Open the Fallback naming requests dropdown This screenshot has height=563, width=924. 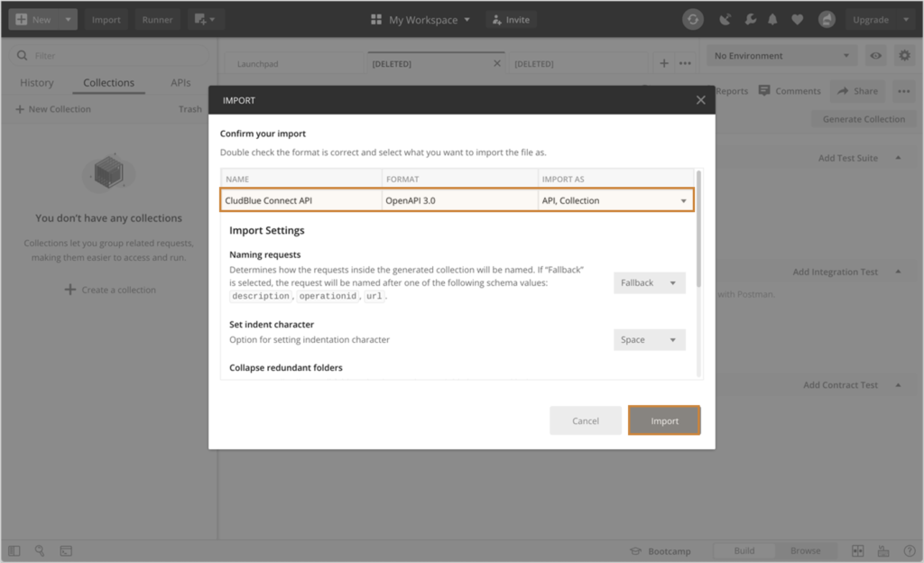coord(650,282)
